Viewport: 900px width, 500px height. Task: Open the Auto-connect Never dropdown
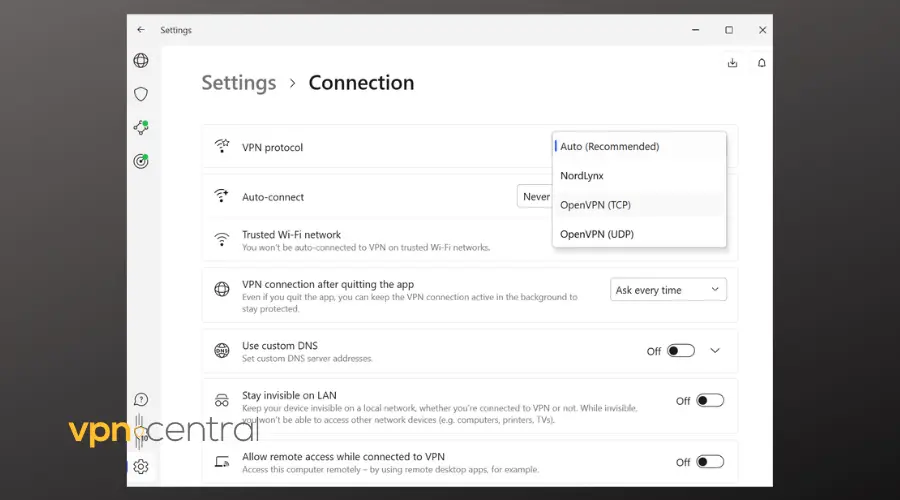coord(535,196)
